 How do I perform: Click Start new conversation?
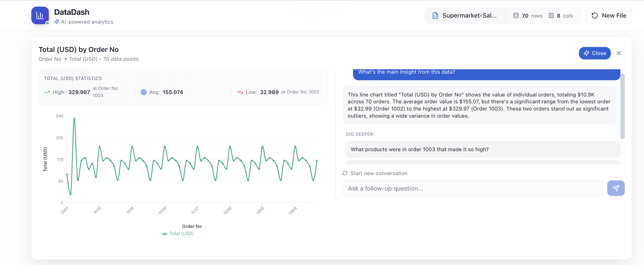379,173
